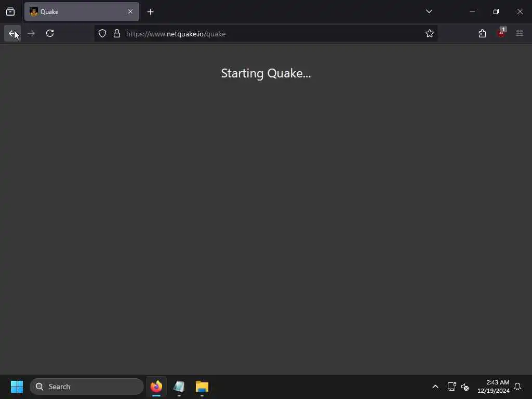This screenshot has height=399, width=532.
Task: View site security padlock info
Action: tap(117, 33)
